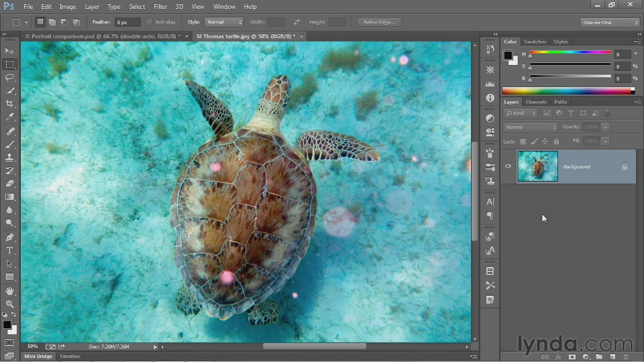
Task: Switch to the Swatches tab
Action: pyautogui.click(x=535, y=42)
